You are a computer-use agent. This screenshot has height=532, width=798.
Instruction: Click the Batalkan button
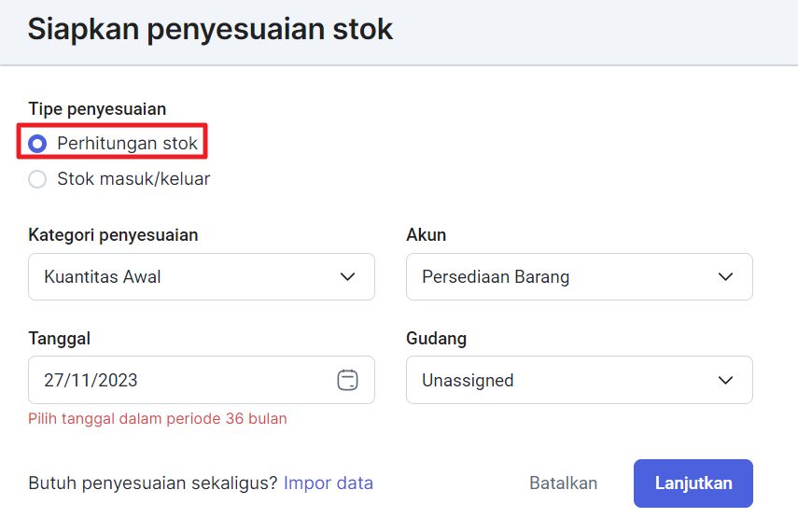tap(564, 483)
